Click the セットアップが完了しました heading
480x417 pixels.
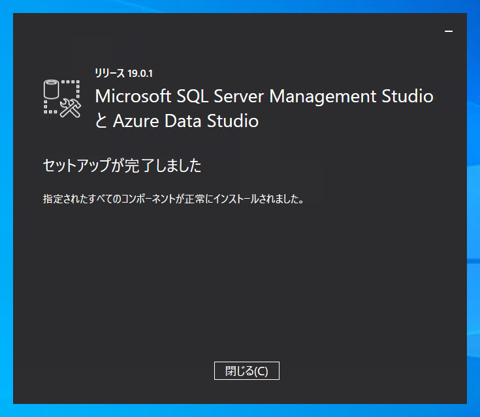122,166
